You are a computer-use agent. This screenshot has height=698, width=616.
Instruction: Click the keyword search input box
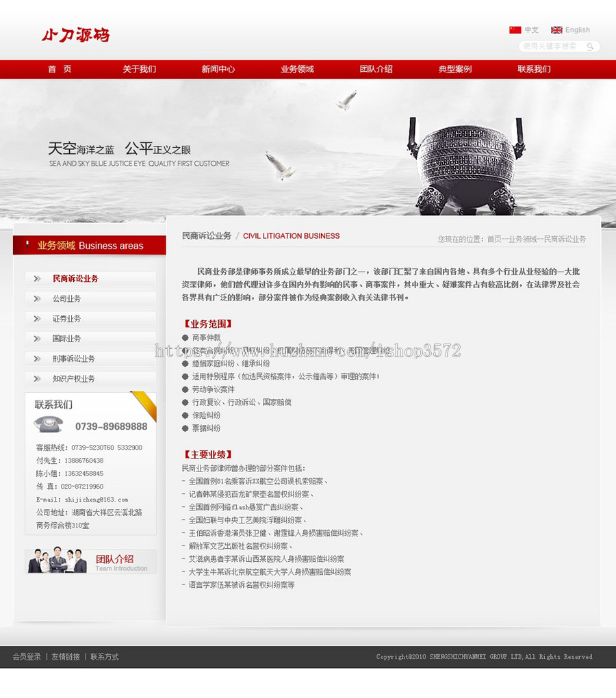[x=548, y=47]
